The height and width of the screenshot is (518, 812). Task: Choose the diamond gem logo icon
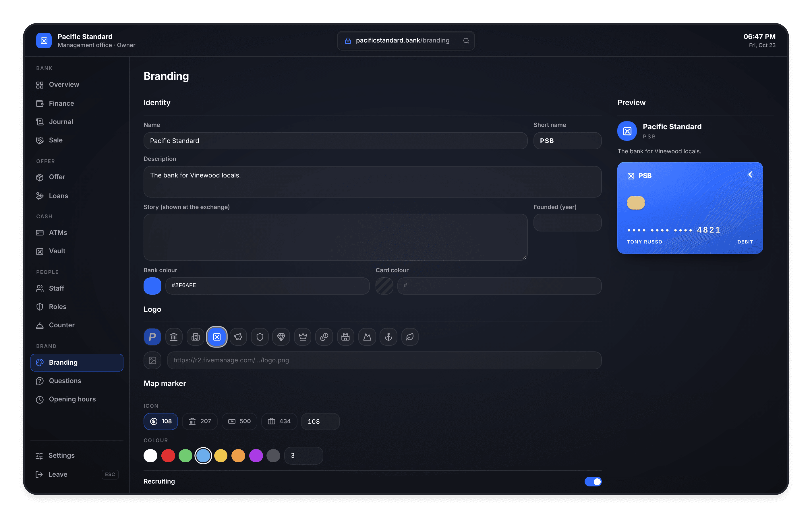click(281, 337)
